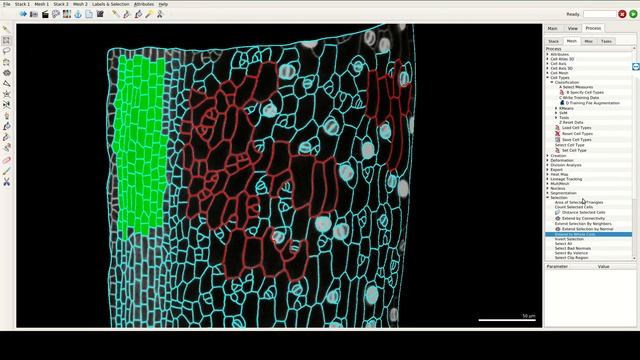Switch to the Main tab
This screenshot has height=360, width=640.
[x=552, y=29]
